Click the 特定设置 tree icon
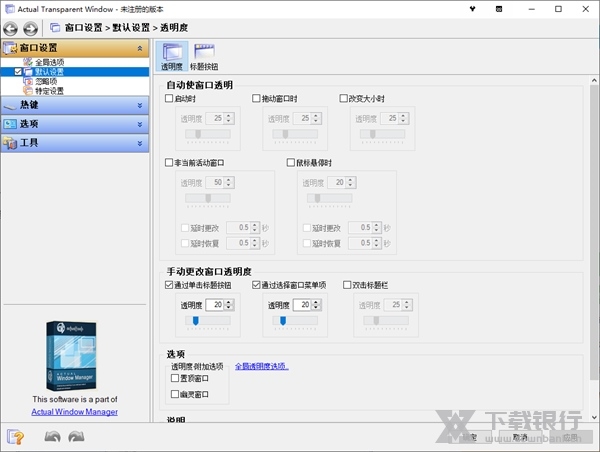Screen dimensions: 600x452 (28, 91)
